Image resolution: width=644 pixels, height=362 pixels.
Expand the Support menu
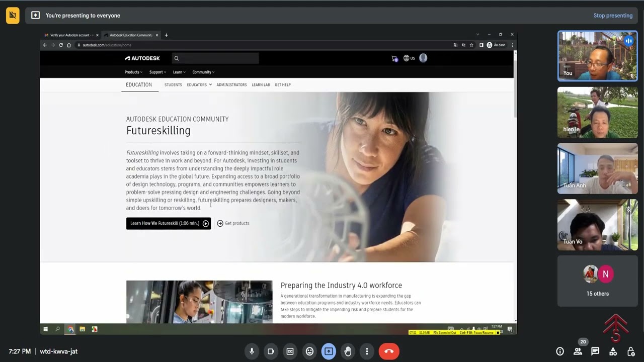pos(157,72)
